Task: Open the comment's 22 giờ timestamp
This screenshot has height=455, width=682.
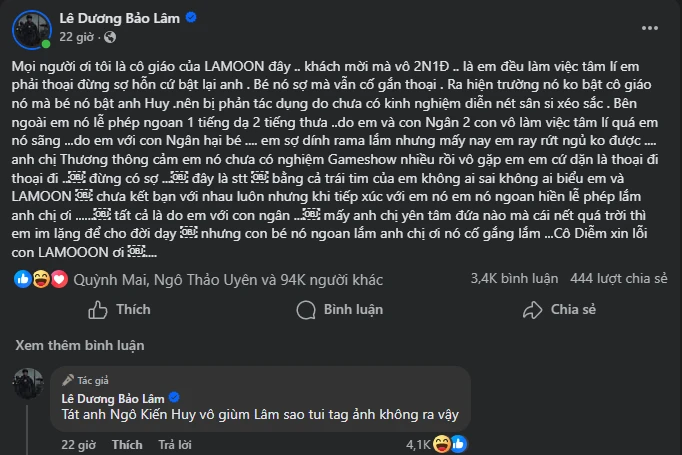Action: (79, 443)
